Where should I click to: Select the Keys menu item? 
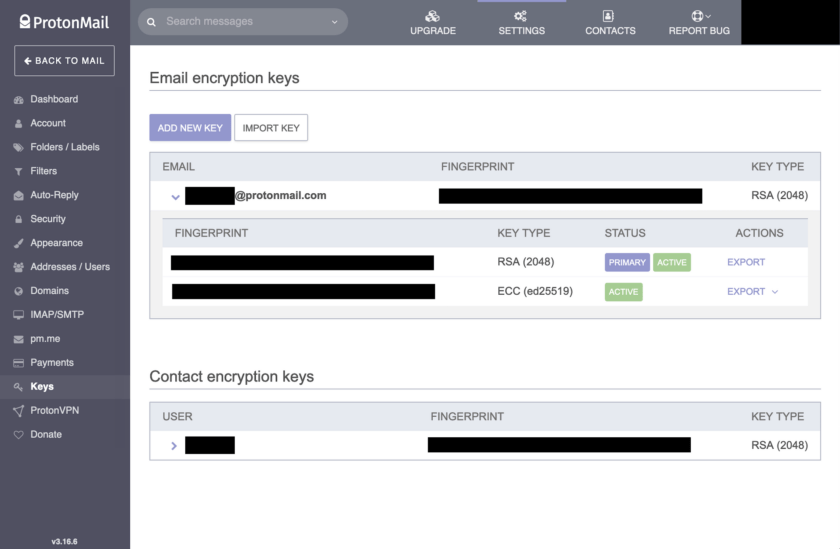(x=42, y=387)
